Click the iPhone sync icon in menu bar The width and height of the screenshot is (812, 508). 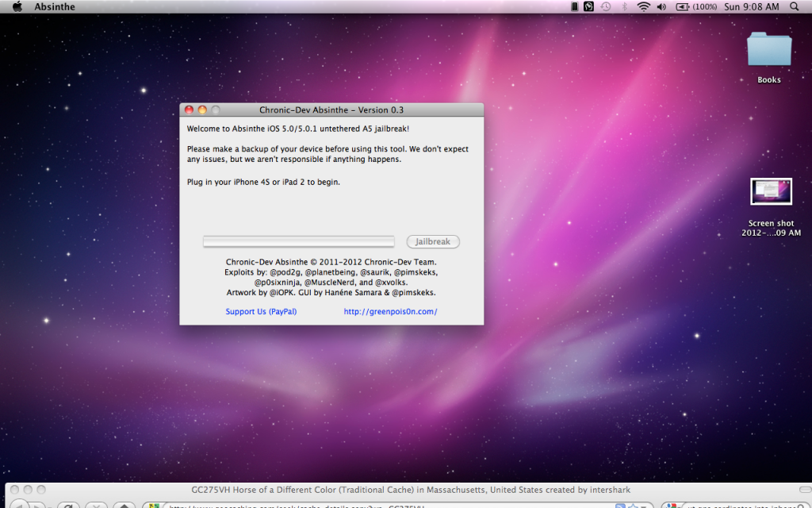click(x=574, y=6)
